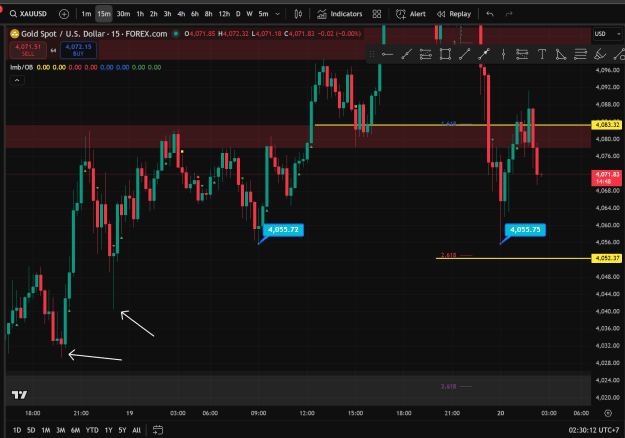Switch to the daily D timeframe
Screen dimensions: 625x438
tap(238, 14)
